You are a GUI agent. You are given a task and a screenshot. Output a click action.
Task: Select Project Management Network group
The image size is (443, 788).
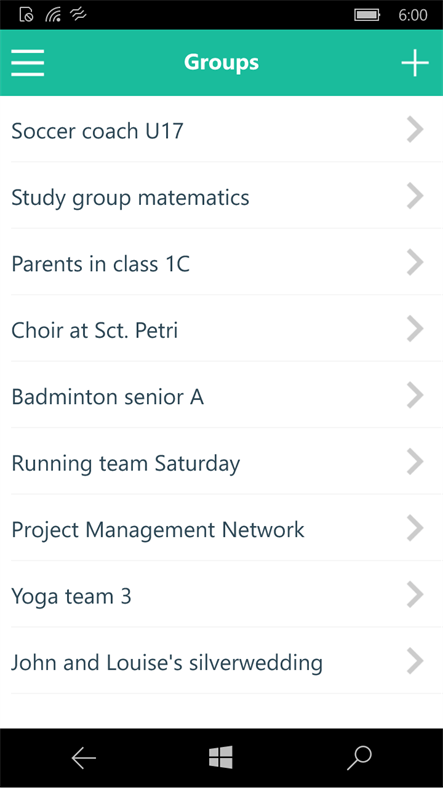coord(222,528)
